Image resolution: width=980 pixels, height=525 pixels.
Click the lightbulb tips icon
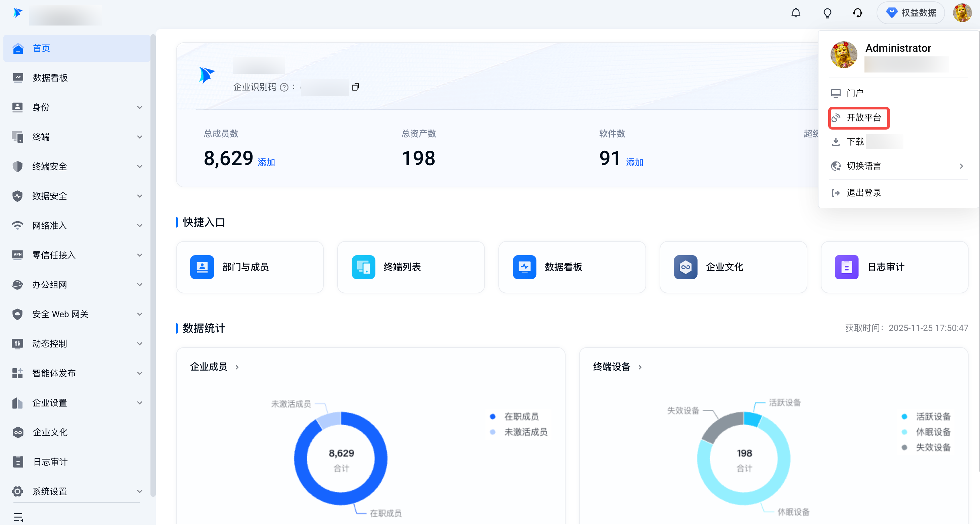click(x=827, y=13)
